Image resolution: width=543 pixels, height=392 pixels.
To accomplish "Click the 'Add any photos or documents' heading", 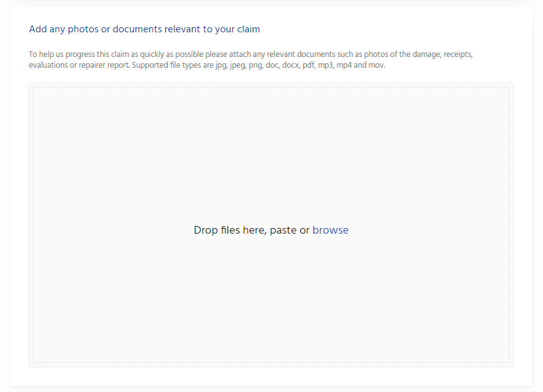I will point(144,29).
